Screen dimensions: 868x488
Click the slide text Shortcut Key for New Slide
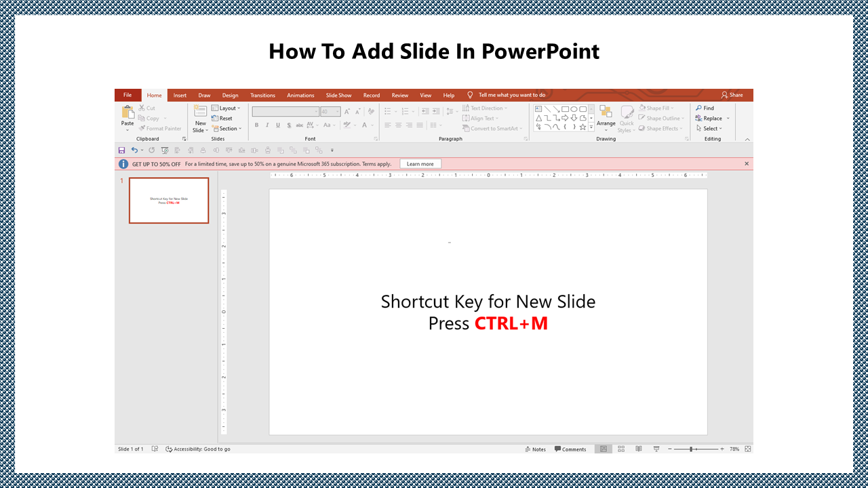(488, 302)
